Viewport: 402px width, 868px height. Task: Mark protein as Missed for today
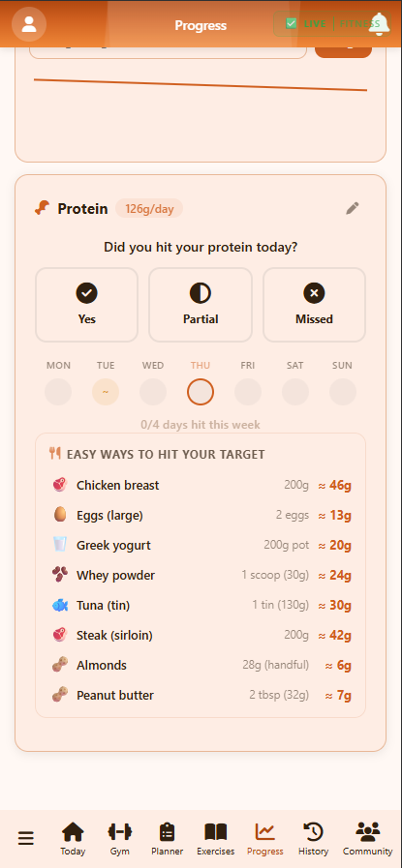314,305
